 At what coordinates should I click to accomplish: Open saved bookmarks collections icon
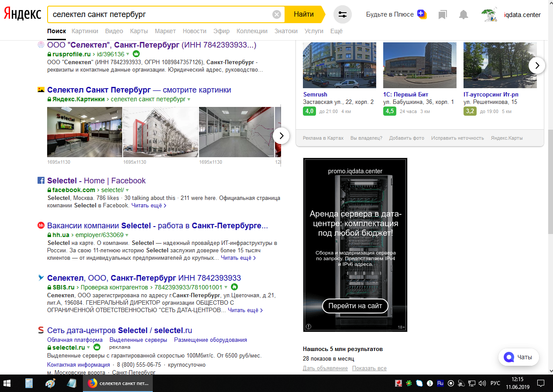443,14
